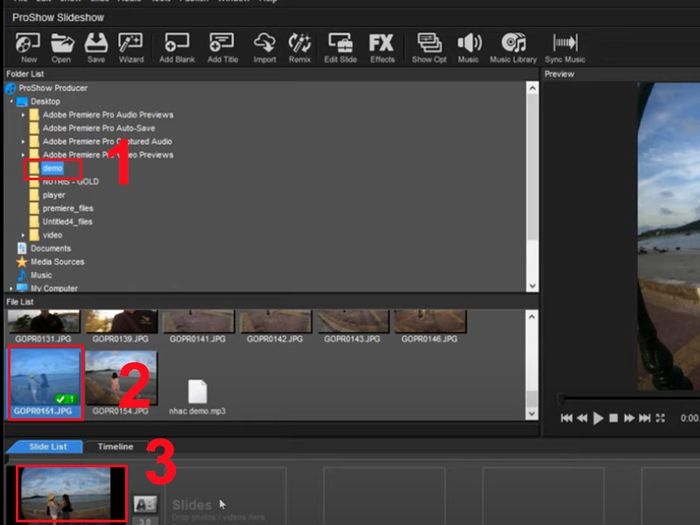Select the demo folder in the tree
The height and width of the screenshot is (525, 700).
pyautogui.click(x=52, y=169)
